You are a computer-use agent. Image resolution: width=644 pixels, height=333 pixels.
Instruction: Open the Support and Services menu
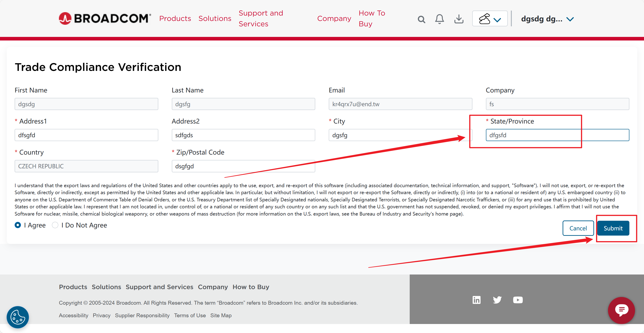coord(261,18)
